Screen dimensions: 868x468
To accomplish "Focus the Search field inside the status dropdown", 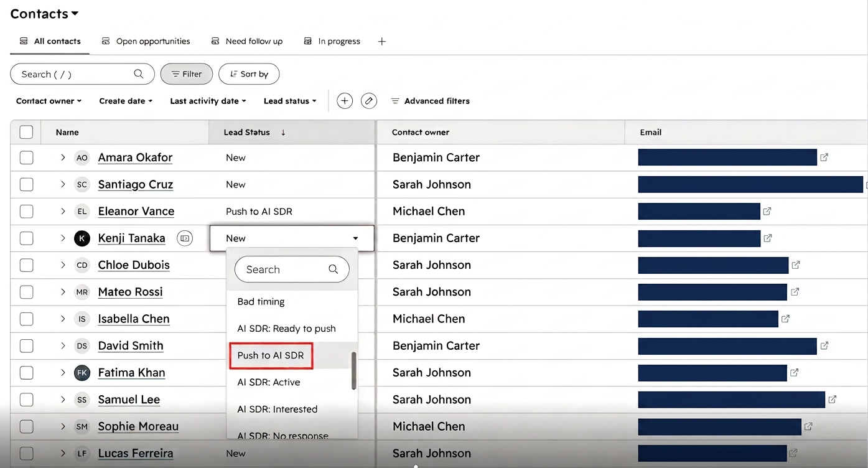I will [292, 269].
